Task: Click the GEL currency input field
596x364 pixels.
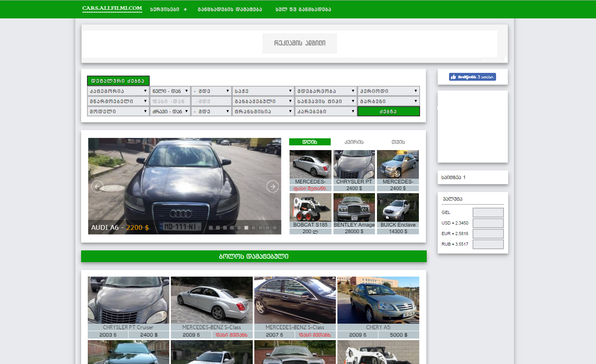Action: pos(488,212)
